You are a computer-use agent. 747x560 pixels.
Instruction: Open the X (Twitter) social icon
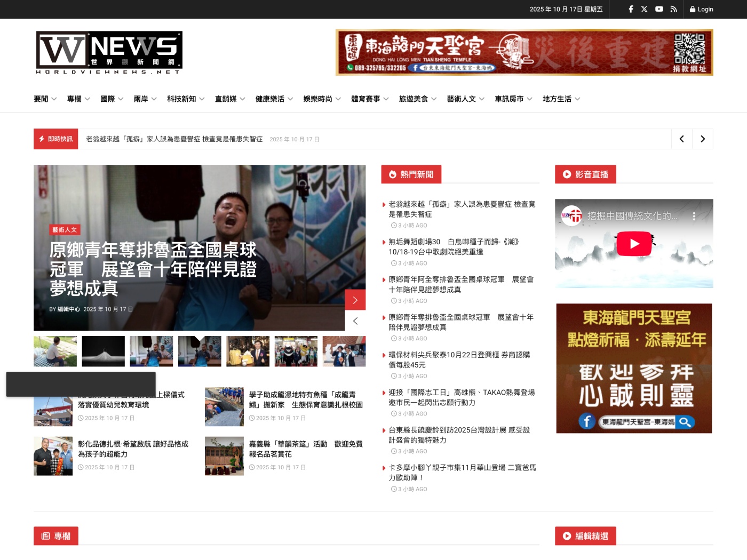(645, 9)
